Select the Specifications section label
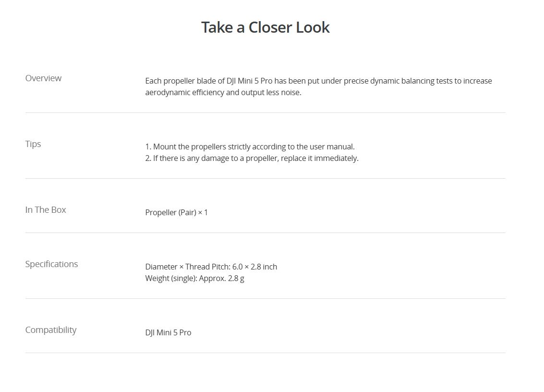The width and height of the screenshot is (544, 392). 51,264
